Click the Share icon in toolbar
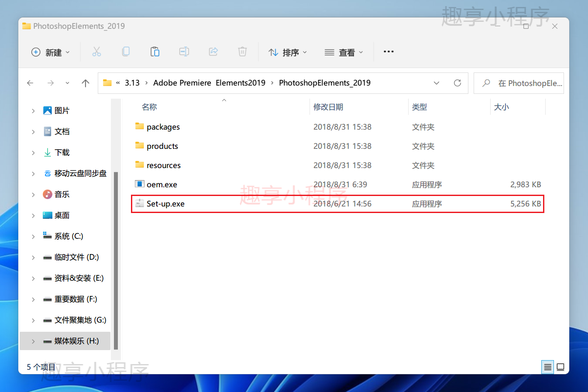The height and width of the screenshot is (392, 588). 213,52
